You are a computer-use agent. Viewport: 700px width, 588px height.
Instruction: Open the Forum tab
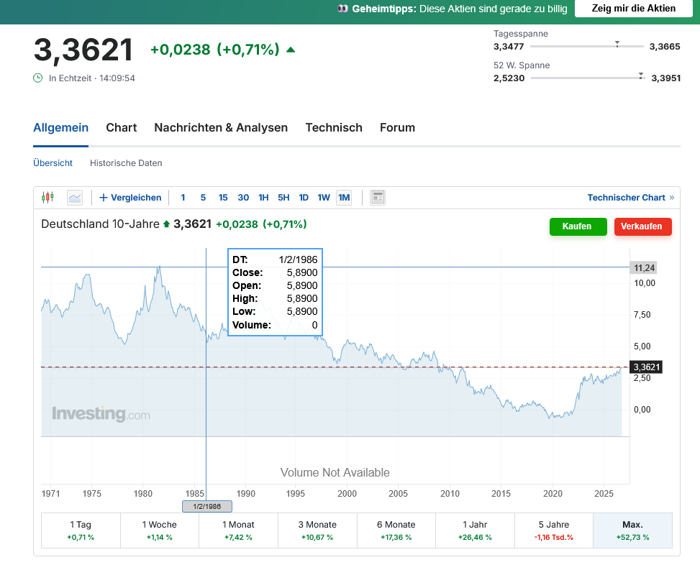[397, 128]
